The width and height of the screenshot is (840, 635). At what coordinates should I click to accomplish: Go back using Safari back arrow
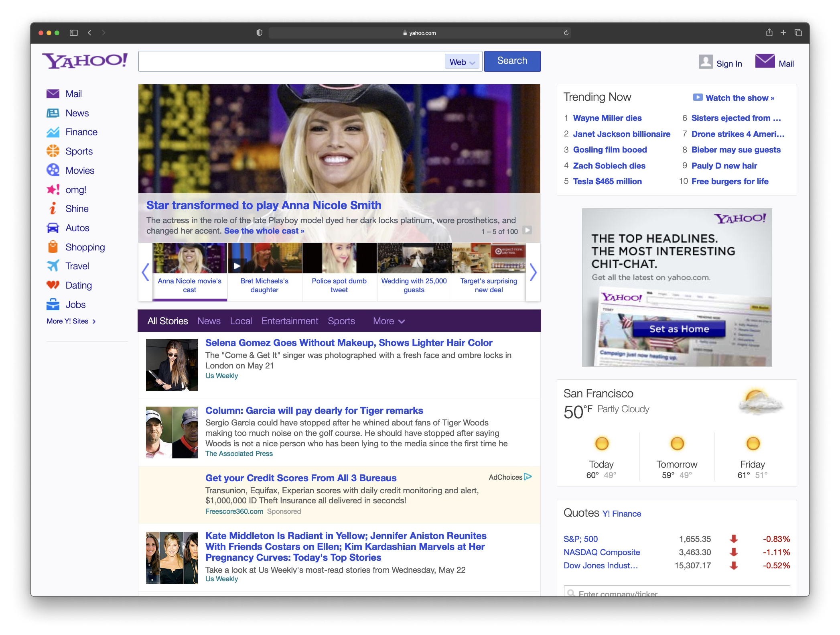tap(90, 33)
